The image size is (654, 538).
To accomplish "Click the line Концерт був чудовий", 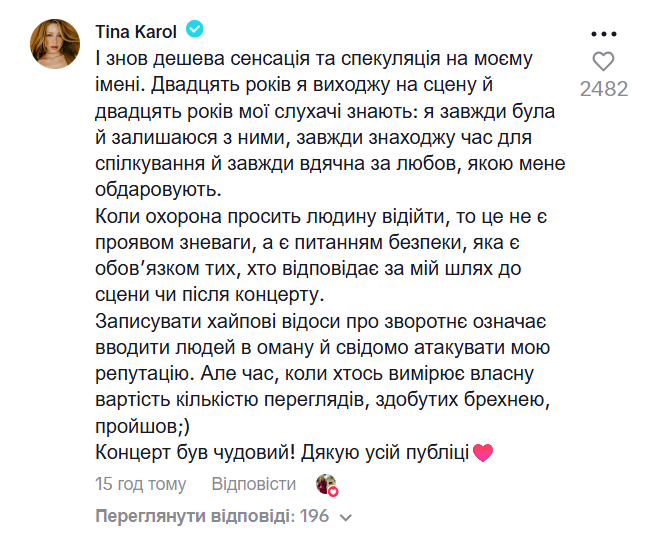I will 282,452.
